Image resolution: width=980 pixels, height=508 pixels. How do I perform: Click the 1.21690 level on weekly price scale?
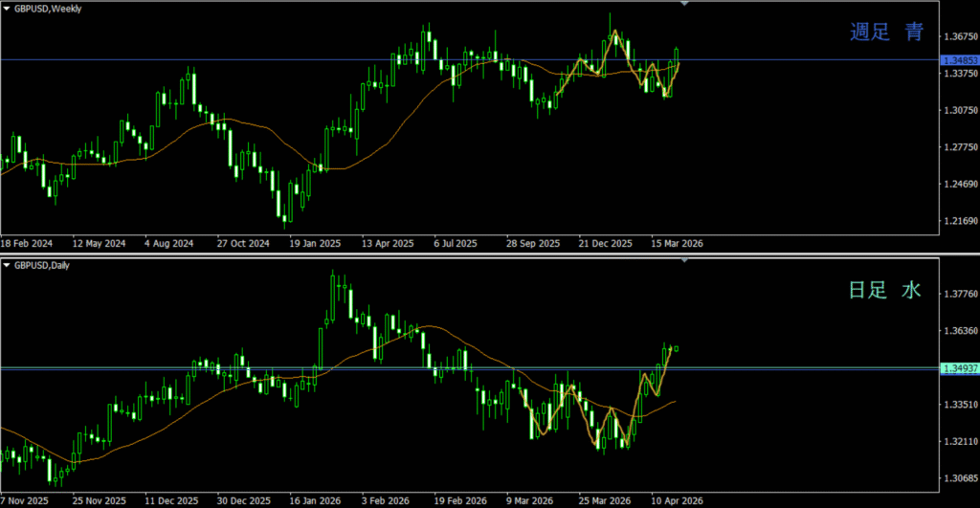click(x=958, y=221)
